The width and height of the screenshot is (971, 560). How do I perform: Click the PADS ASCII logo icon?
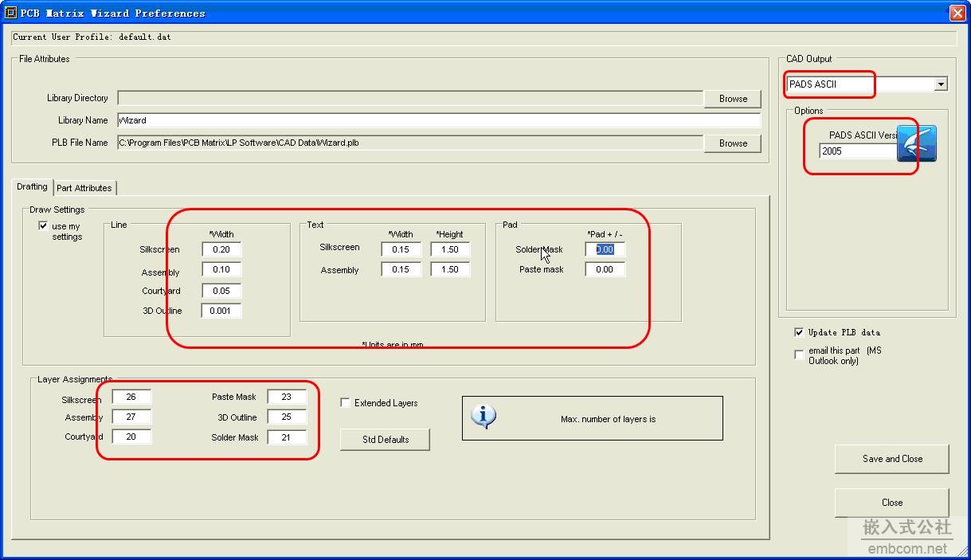[918, 143]
